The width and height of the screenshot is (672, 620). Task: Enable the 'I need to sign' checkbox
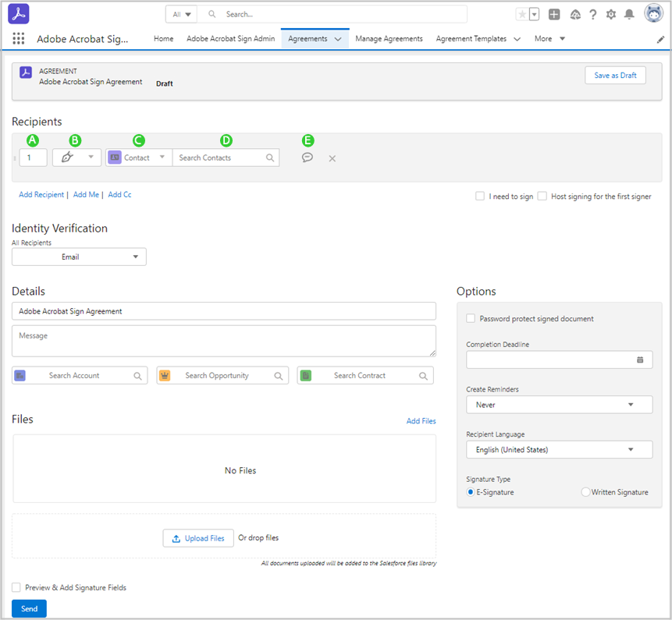[x=480, y=197]
